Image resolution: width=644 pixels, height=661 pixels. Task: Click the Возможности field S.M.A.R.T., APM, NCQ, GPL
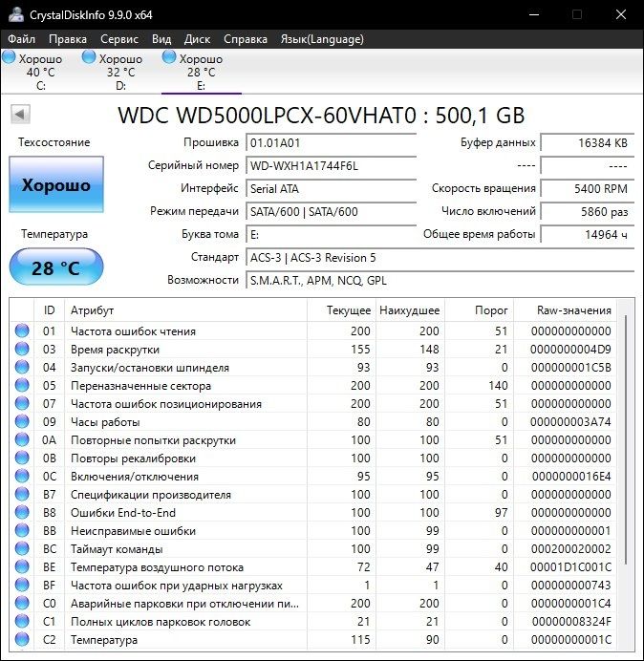440,280
